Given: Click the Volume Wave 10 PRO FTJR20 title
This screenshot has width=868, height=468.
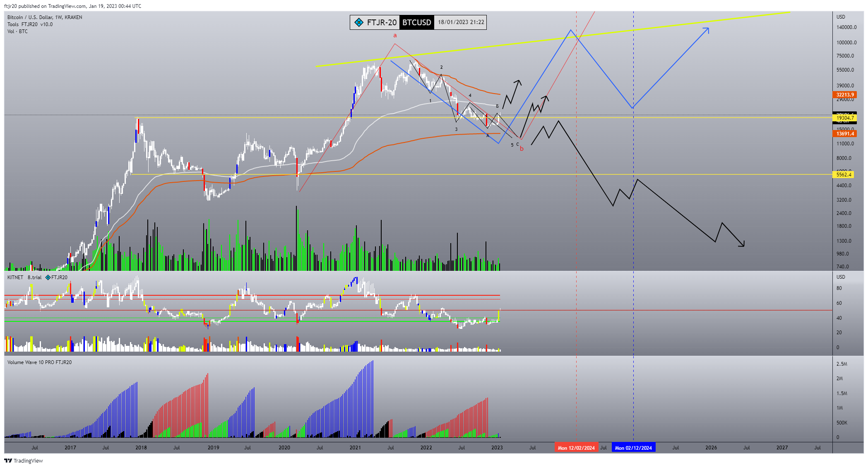Looking at the screenshot, I should pyautogui.click(x=39, y=362).
